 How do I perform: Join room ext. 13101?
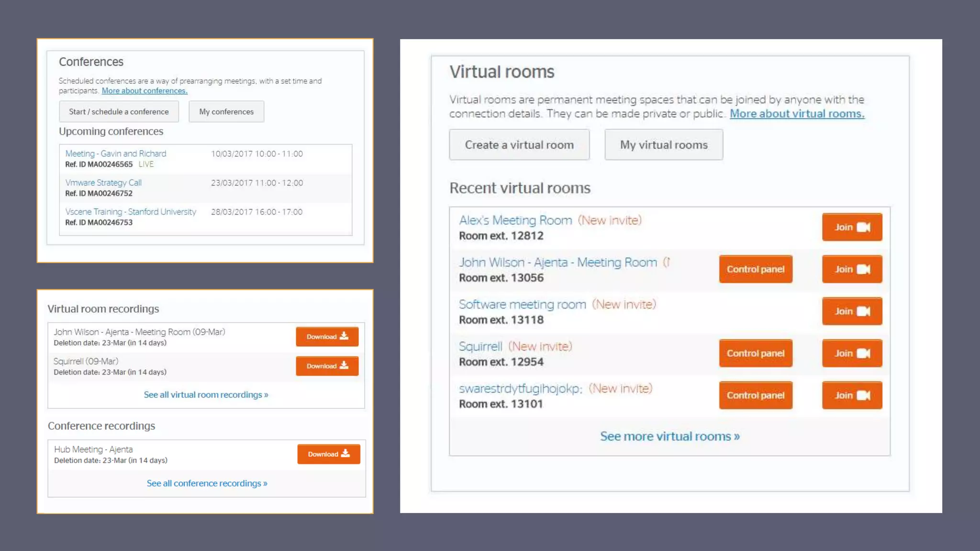[x=852, y=396]
